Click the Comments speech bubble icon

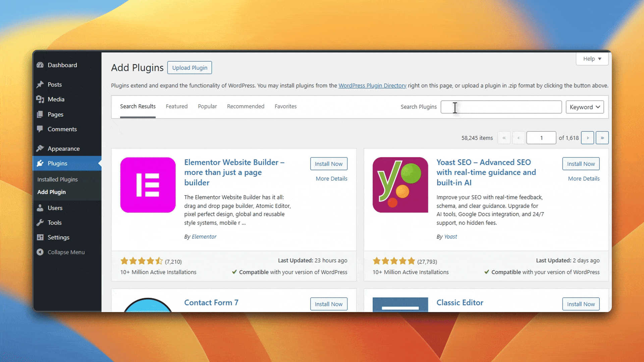[40, 129]
